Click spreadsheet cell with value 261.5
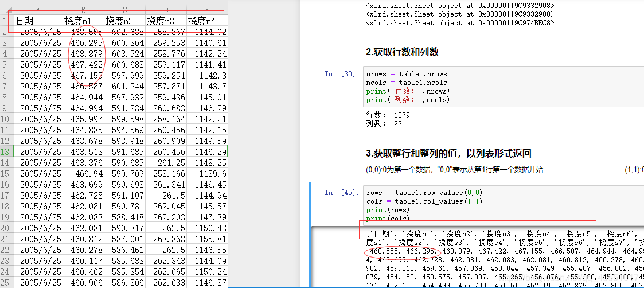 166,195
